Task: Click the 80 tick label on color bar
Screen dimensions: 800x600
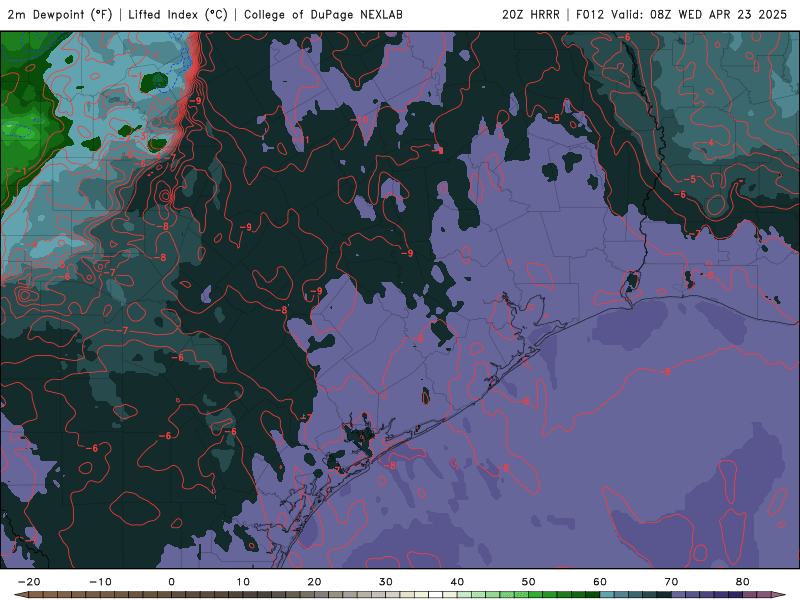Action: coord(743,582)
